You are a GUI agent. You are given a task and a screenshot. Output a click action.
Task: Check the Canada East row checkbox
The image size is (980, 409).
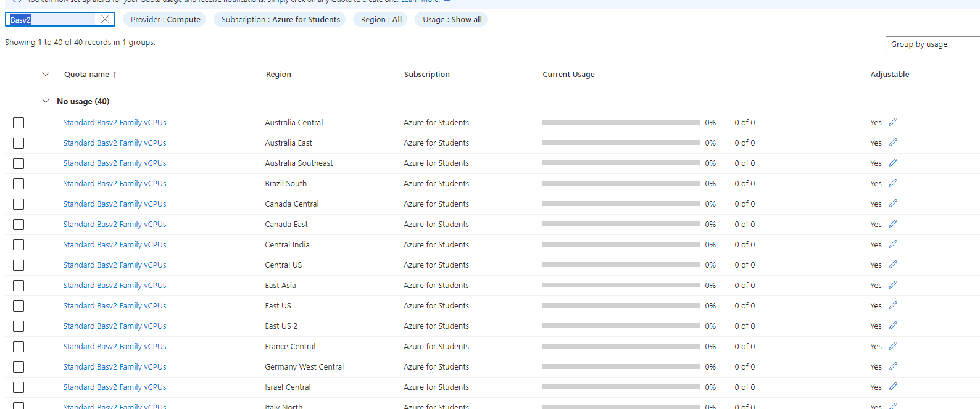click(19, 225)
